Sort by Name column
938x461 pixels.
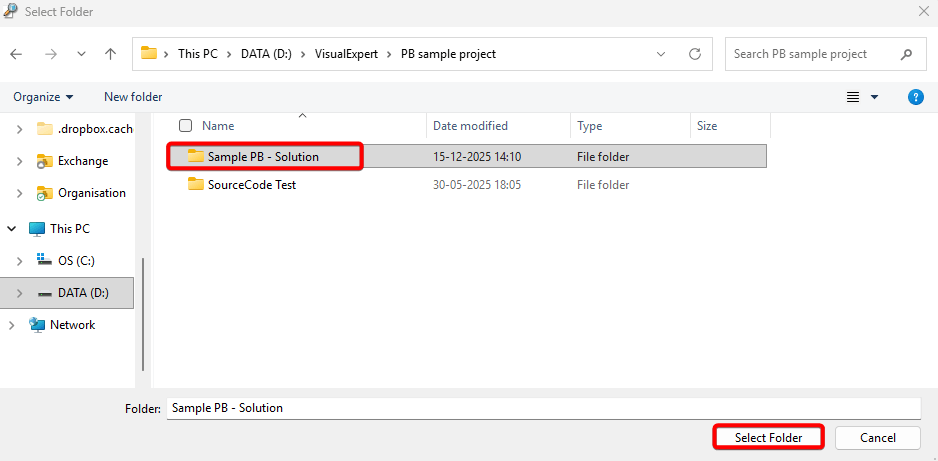point(218,126)
